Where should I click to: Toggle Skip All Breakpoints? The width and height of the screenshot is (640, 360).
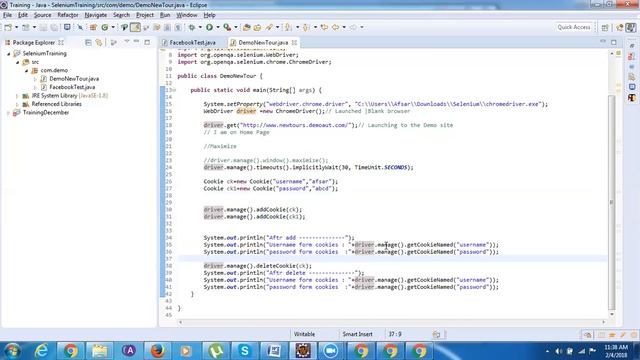[x=80, y=27]
